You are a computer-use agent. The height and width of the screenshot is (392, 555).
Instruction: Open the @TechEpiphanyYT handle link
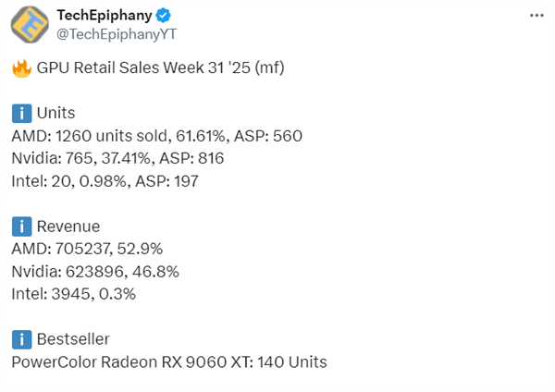(x=110, y=34)
